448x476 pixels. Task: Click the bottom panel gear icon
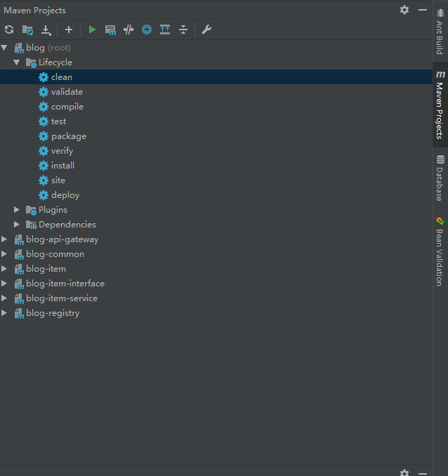(x=404, y=472)
